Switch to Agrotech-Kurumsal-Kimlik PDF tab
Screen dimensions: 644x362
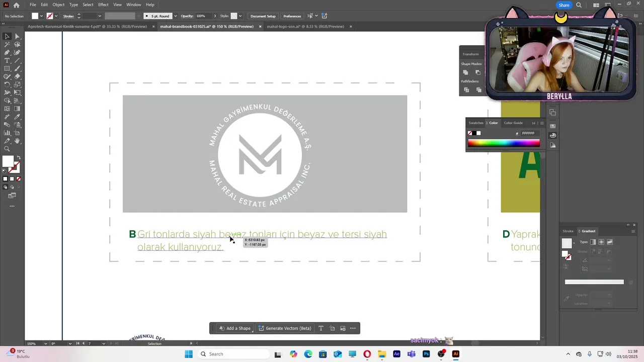88,27
